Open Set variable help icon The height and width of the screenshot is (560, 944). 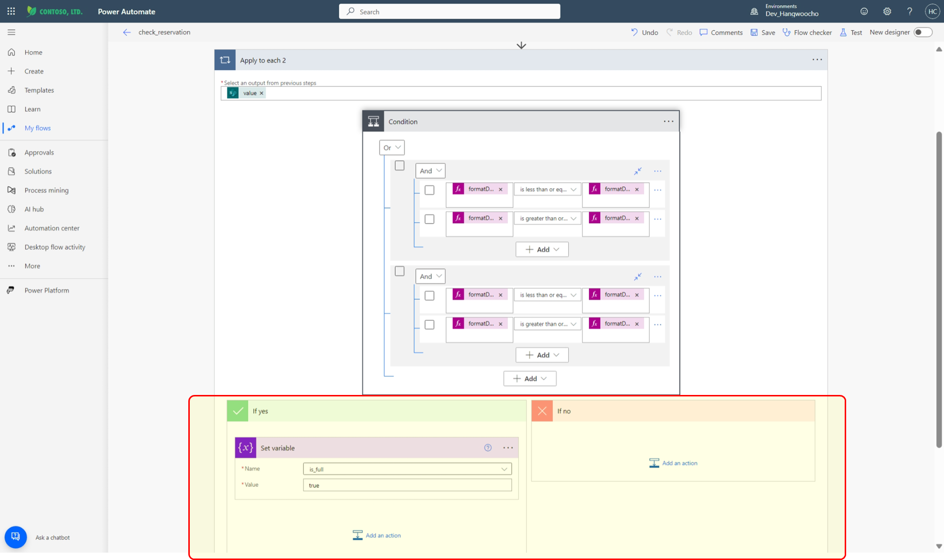[488, 448]
